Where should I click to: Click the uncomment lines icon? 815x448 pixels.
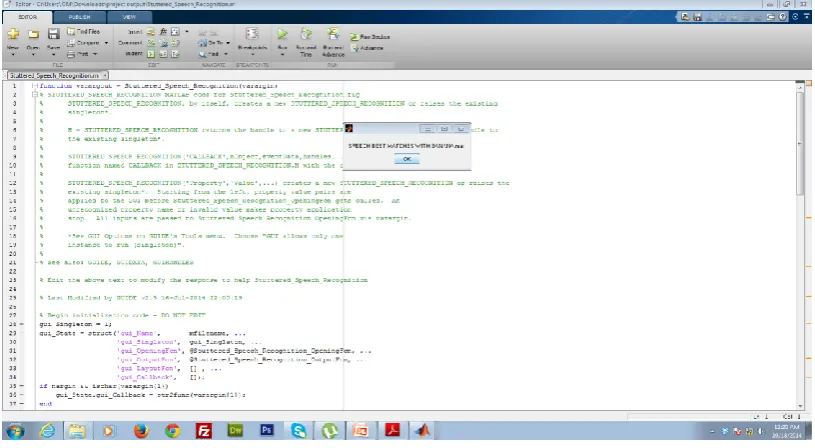(163, 43)
